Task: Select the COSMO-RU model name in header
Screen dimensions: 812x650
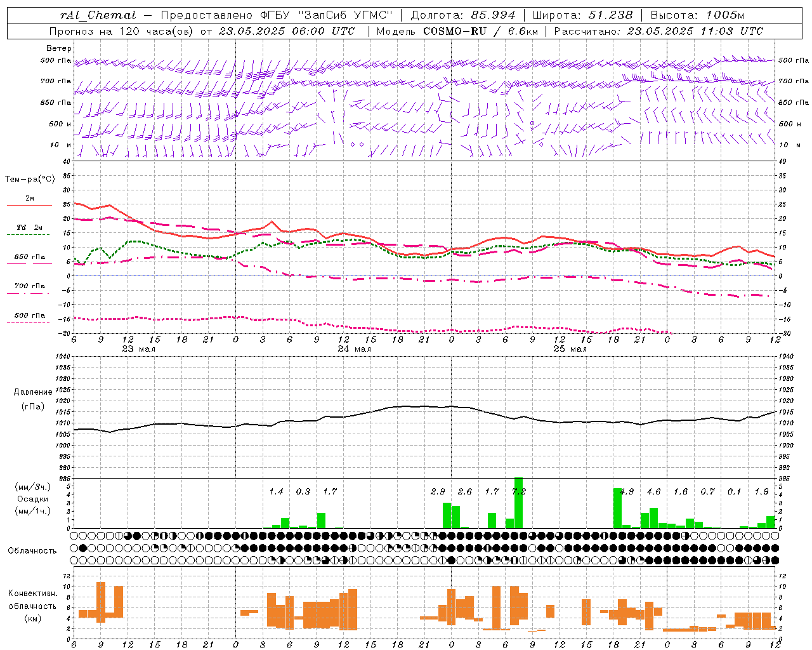Action: (x=452, y=31)
